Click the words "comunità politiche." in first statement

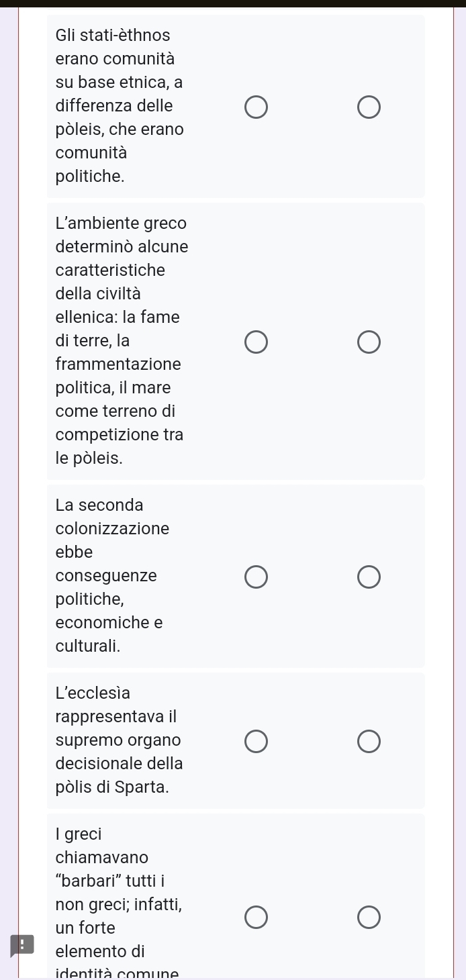point(91,165)
